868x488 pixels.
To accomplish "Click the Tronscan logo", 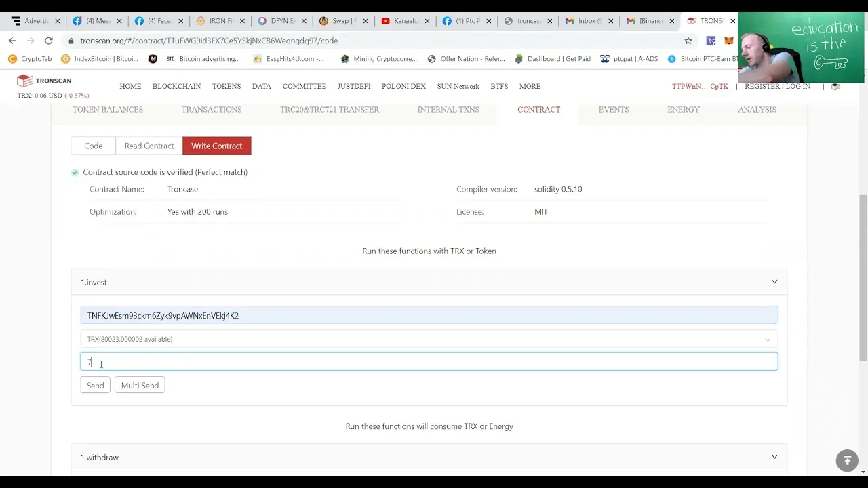I will (44, 81).
